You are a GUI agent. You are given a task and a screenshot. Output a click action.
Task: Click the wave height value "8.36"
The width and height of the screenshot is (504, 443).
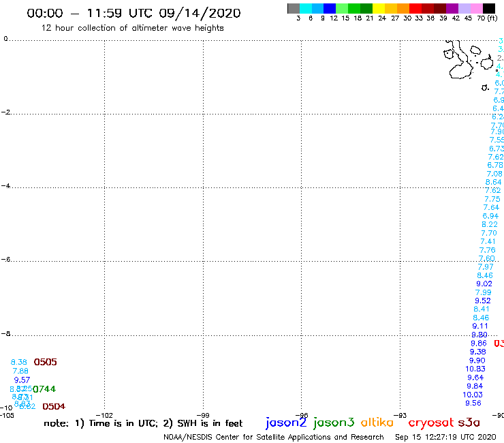(19, 362)
